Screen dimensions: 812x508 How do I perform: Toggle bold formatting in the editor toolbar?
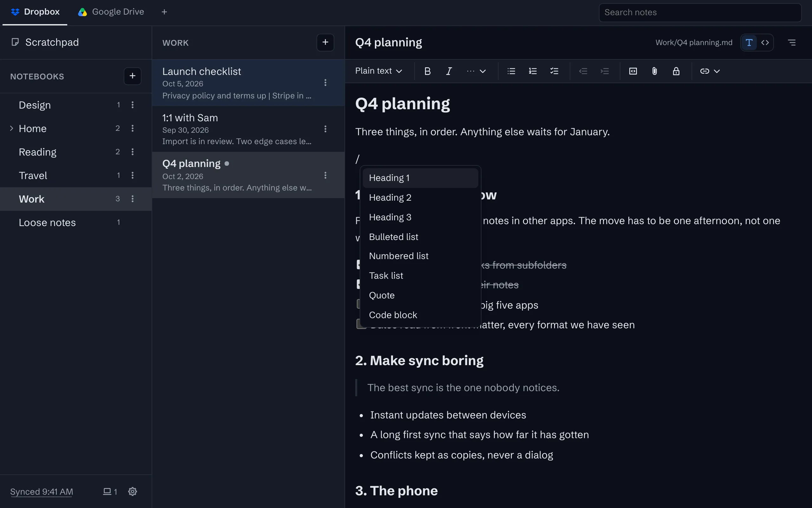coord(427,71)
